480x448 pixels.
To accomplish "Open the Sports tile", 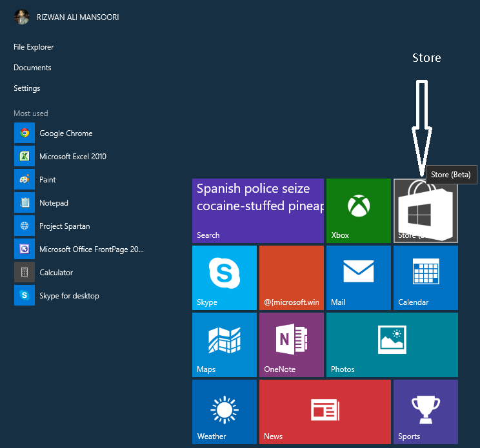I will pos(426,412).
